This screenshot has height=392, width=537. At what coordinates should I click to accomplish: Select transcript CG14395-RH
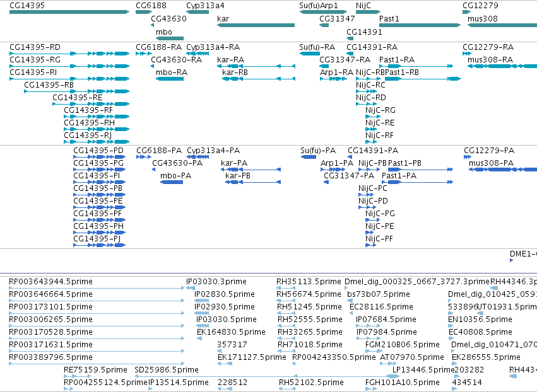[x=97, y=129]
